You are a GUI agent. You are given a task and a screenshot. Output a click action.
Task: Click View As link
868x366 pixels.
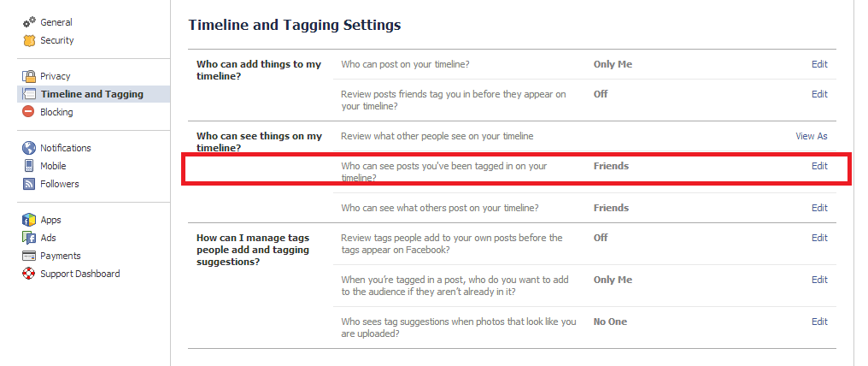pyautogui.click(x=812, y=136)
